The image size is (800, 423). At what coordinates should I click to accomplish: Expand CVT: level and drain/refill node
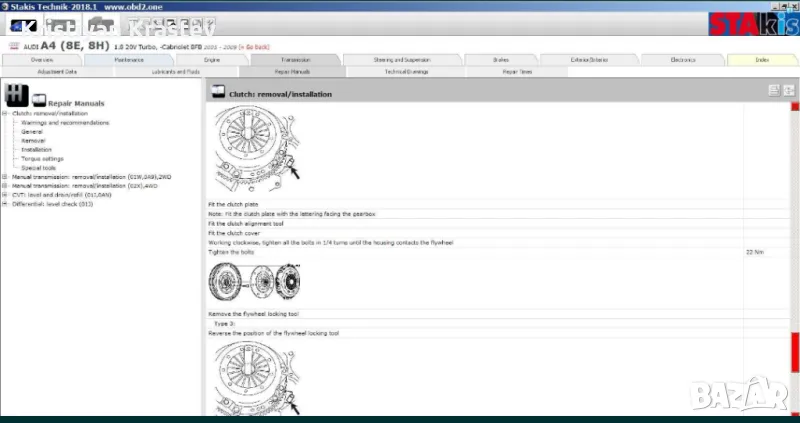5,194
